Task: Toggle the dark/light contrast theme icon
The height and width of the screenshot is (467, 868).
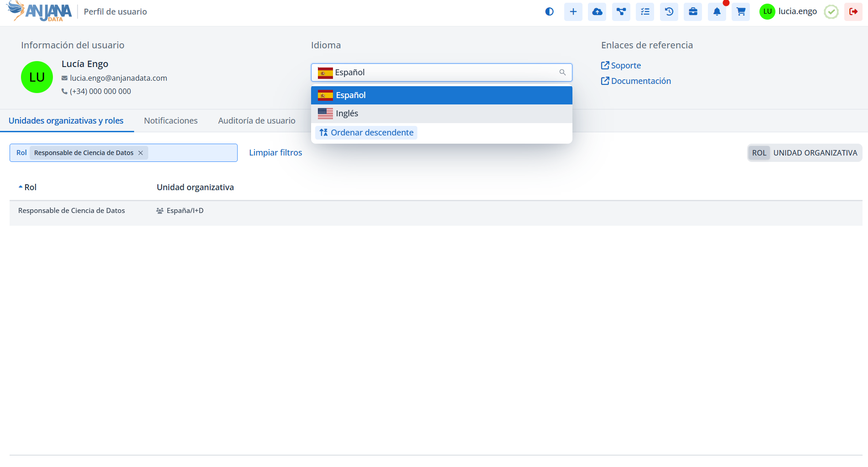Action: tap(549, 12)
